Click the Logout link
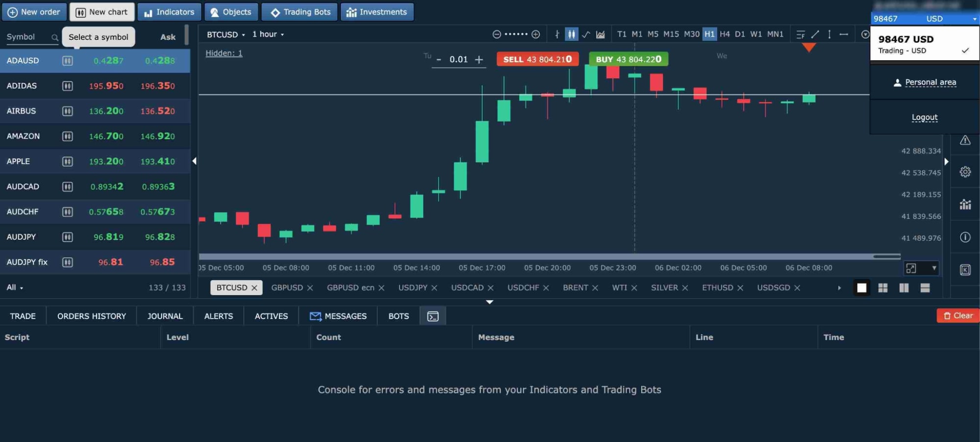The width and height of the screenshot is (980, 442). [924, 118]
